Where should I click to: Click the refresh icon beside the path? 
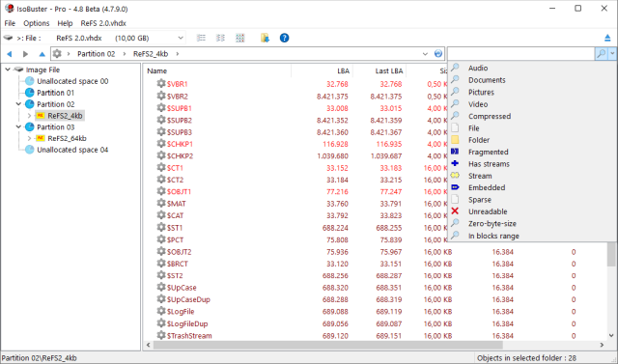click(437, 53)
